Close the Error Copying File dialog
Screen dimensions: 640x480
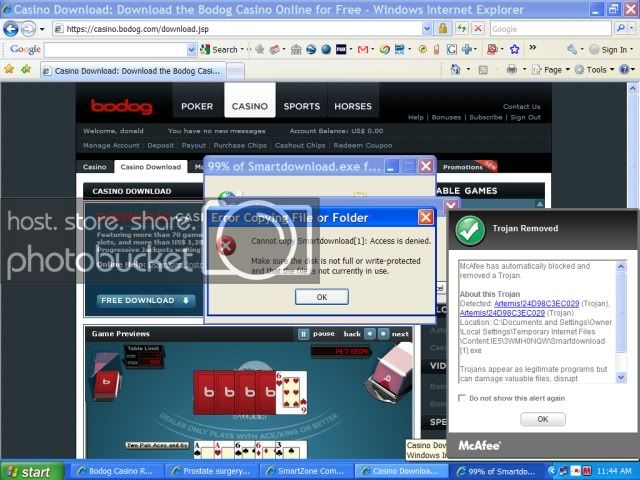426,218
